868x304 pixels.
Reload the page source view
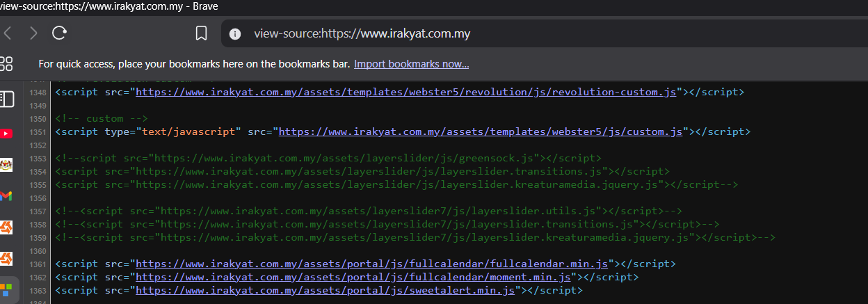[60, 33]
